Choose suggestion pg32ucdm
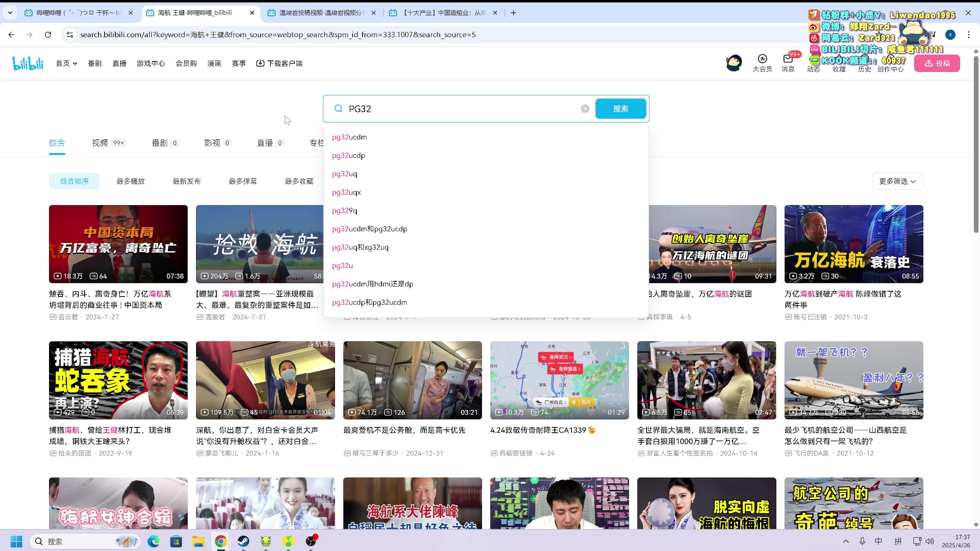This screenshot has height=551, width=980. point(486,137)
